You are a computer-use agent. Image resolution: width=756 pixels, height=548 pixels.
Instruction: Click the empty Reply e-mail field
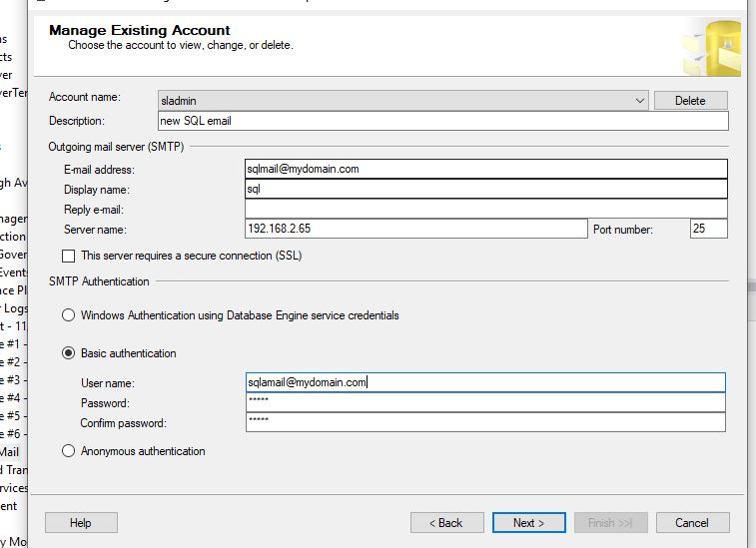click(486, 210)
